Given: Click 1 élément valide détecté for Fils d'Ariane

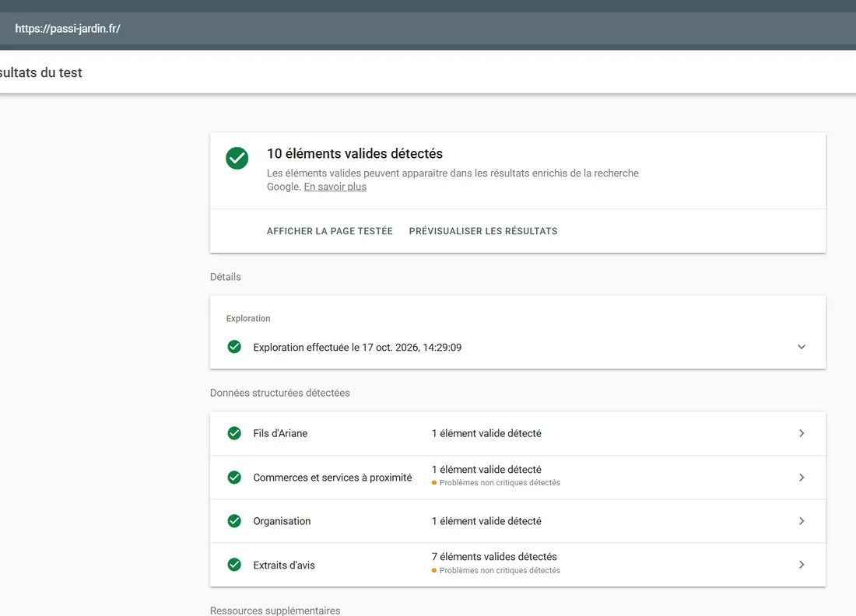Looking at the screenshot, I should [486, 433].
